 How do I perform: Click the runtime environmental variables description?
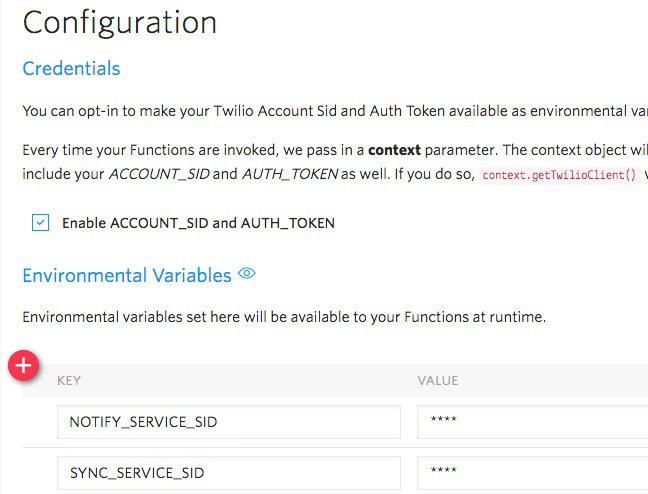click(284, 317)
